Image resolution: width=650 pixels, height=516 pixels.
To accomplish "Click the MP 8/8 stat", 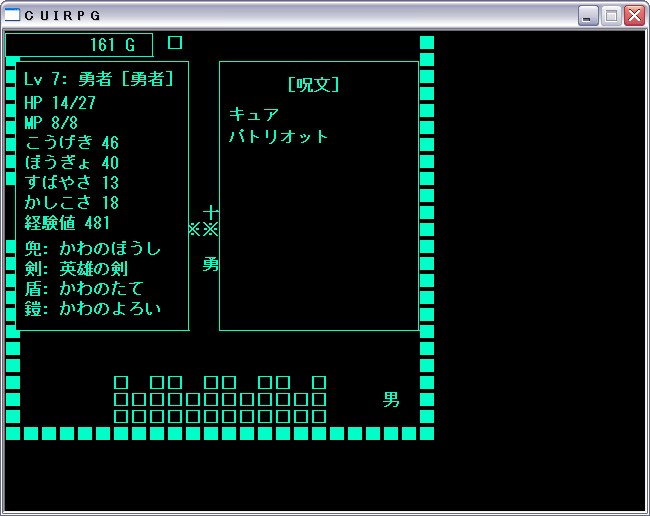I will click(51, 122).
